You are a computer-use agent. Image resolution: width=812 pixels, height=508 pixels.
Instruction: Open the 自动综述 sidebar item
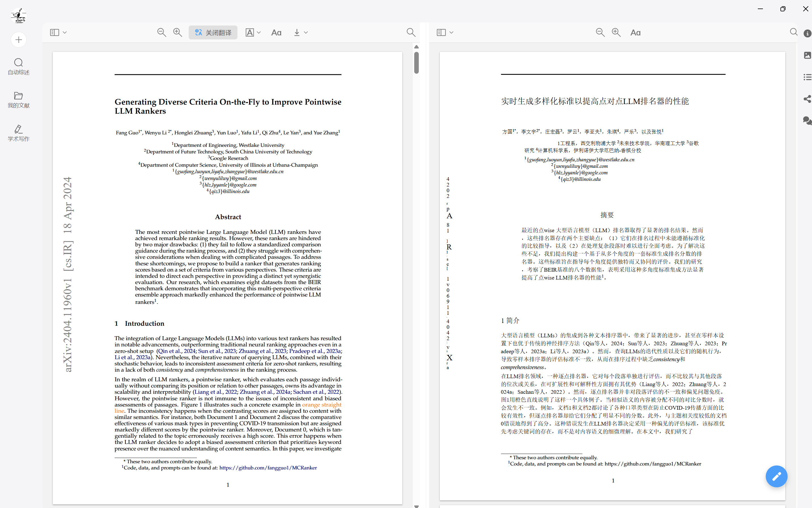point(18,67)
